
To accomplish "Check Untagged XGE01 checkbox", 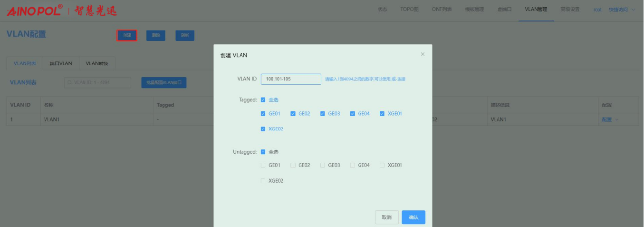I will point(382,166).
